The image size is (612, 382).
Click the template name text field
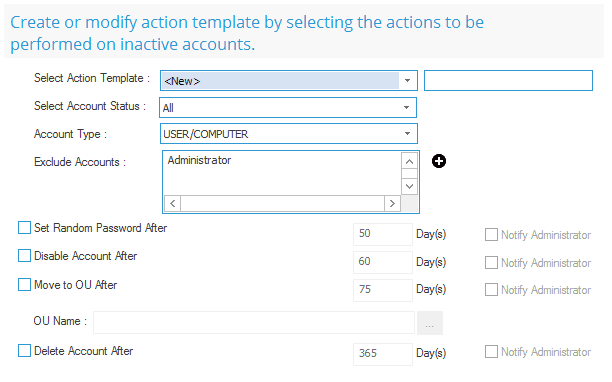click(x=508, y=81)
